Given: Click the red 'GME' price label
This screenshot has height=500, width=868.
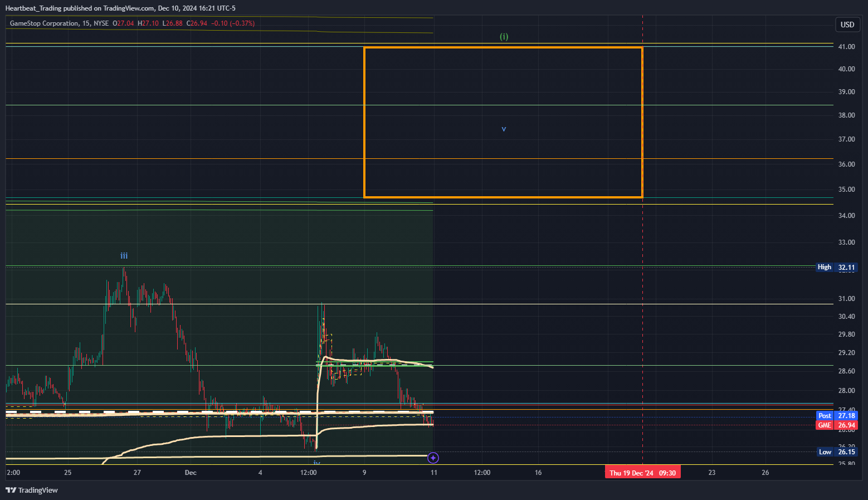Looking at the screenshot, I should 825,425.
